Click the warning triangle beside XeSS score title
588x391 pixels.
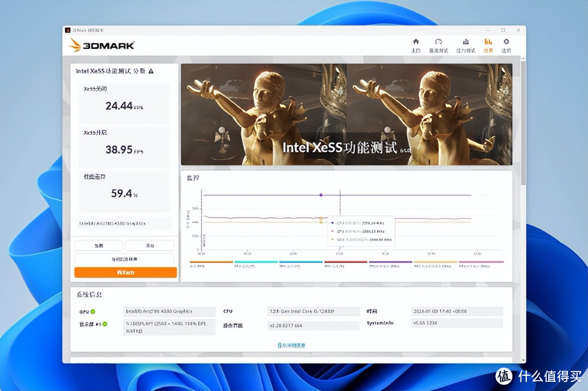151,71
